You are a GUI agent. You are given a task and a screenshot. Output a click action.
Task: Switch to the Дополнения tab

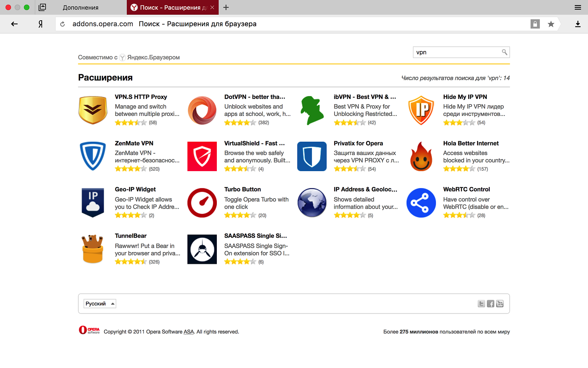80,7
